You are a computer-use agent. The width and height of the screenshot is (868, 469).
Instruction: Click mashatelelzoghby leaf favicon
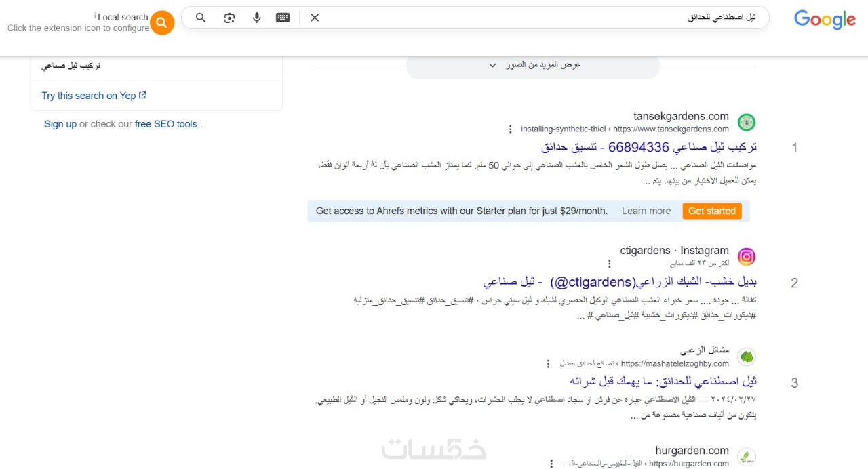[x=747, y=356]
